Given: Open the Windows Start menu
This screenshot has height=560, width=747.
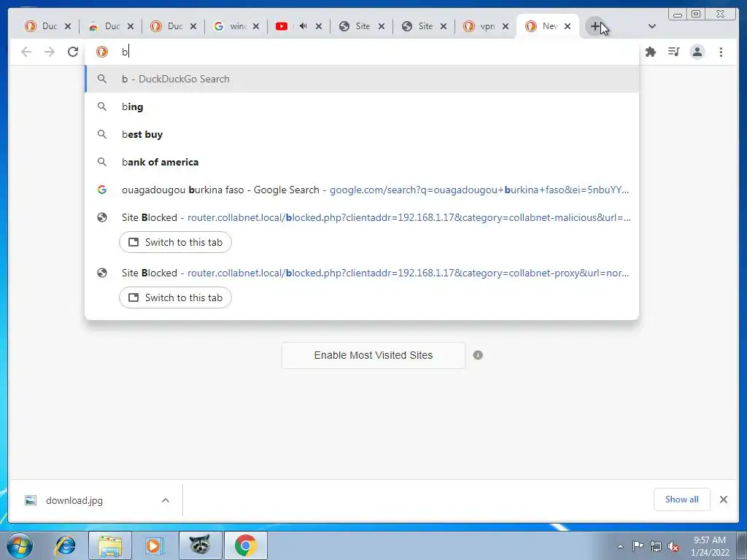Looking at the screenshot, I should tap(20, 545).
